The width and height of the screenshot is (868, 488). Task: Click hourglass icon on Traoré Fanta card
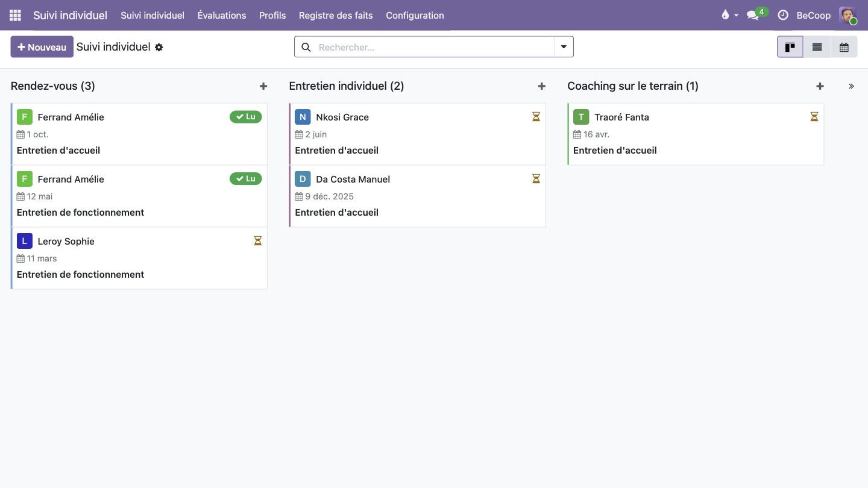click(814, 117)
